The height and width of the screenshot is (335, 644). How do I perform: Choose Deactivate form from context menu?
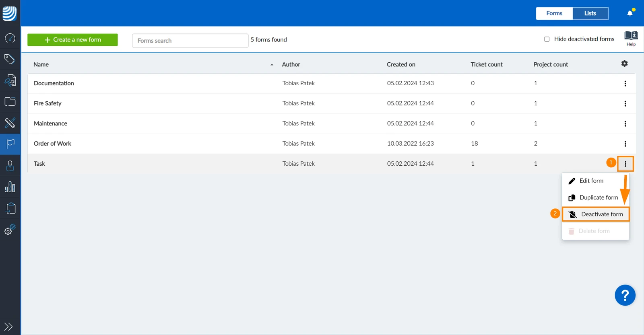(596, 214)
